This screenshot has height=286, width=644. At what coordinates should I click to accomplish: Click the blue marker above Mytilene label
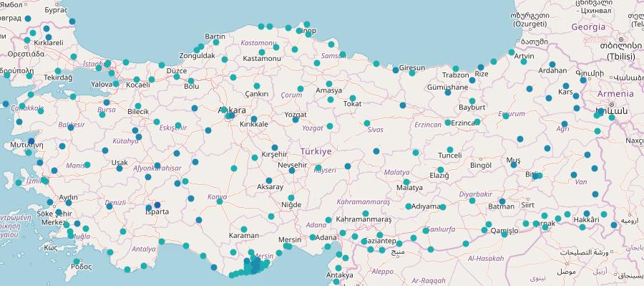[31, 141]
